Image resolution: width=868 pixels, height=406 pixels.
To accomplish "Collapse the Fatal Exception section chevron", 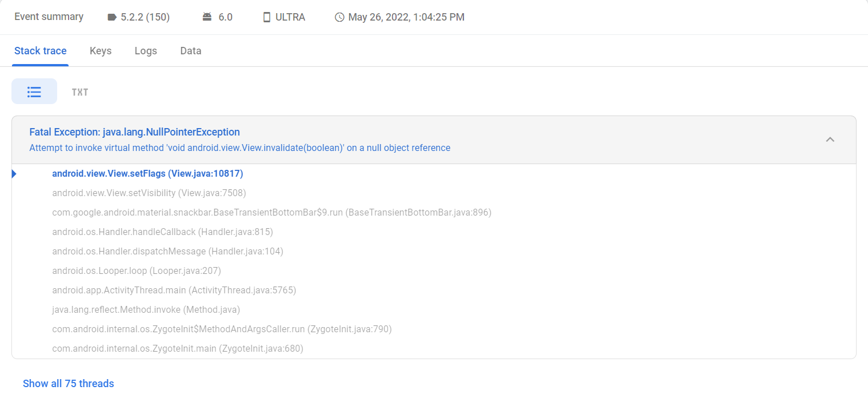I will tap(830, 139).
